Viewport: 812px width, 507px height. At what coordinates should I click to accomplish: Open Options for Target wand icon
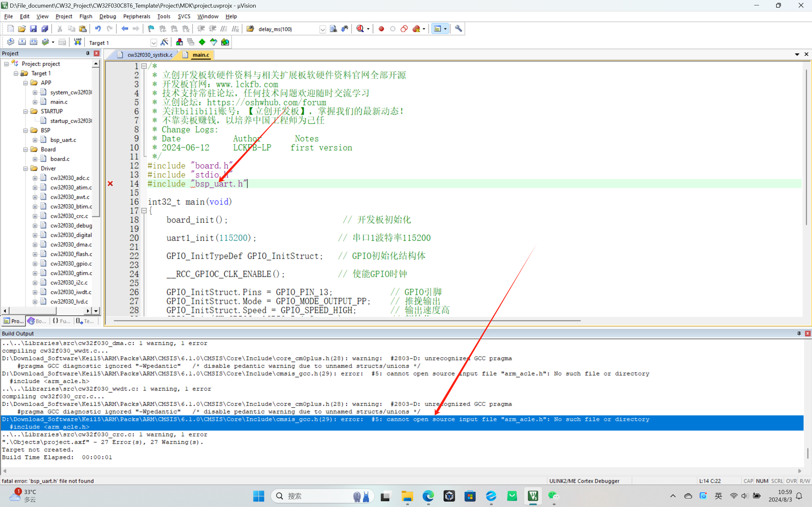click(x=164, y=42)
